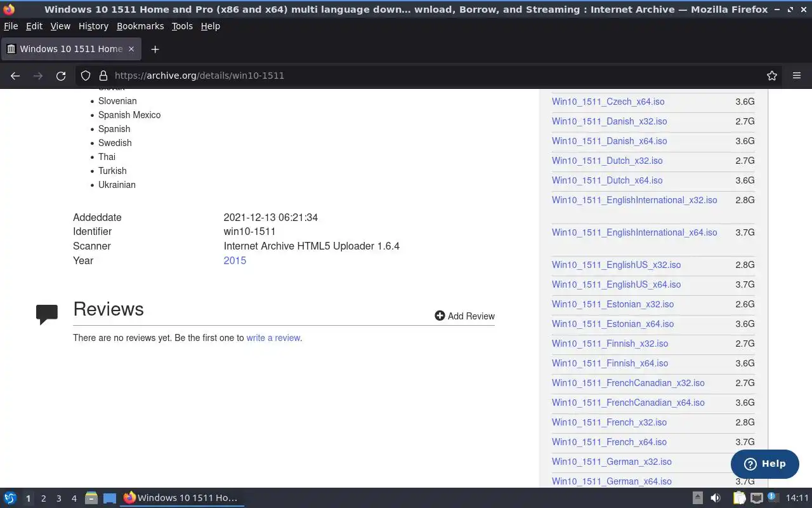
Task: Click the 14:11 taskbar clock
Action: pyautogui.click(x=797, y=498)
